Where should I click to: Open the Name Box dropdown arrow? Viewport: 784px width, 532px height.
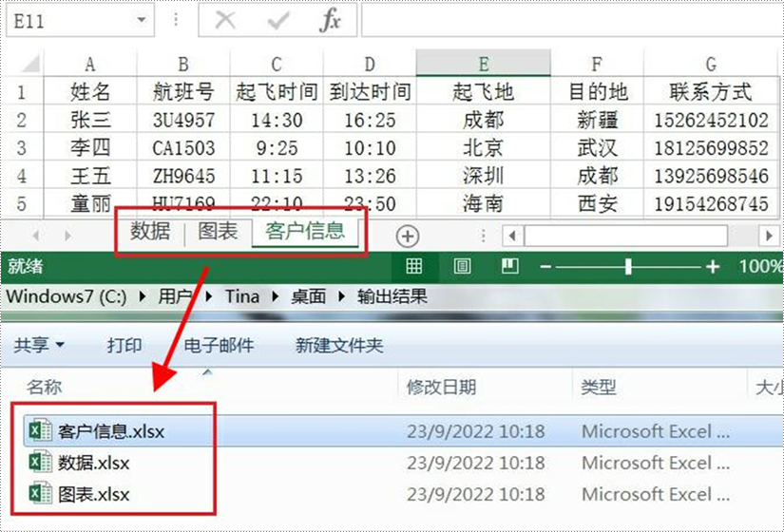[142, 21]
